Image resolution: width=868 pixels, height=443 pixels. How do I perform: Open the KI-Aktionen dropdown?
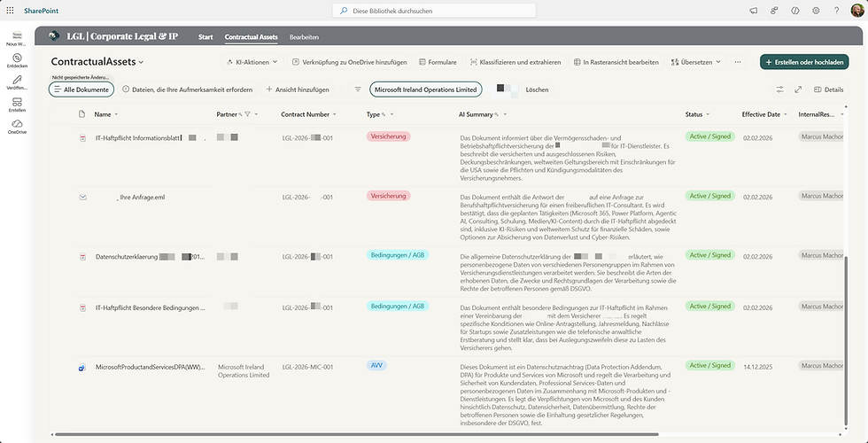pos(252,62)
